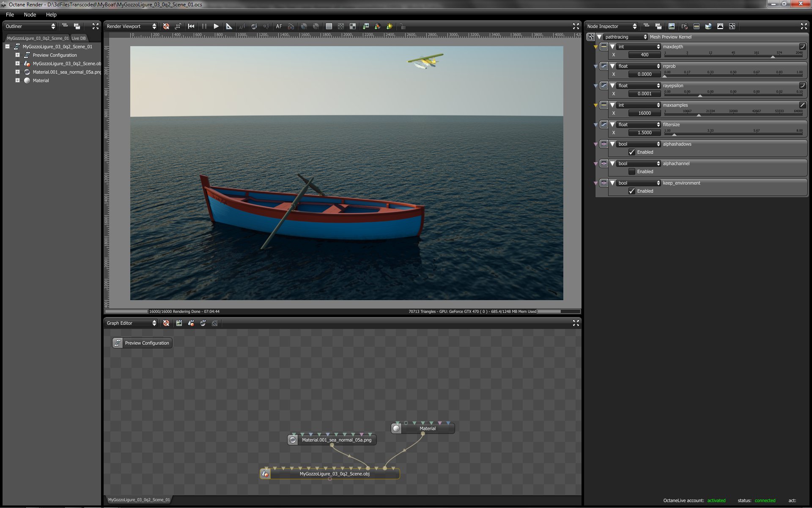Viewport: 812px width, 508px height.
Task: Open the Node menu
Action: click(30, 14)
